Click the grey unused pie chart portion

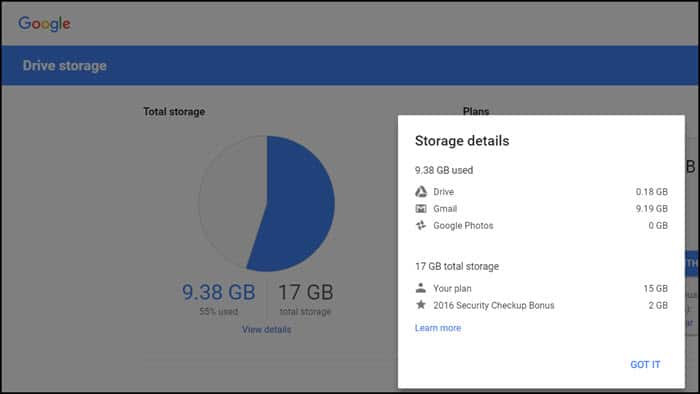pos(230,201)
